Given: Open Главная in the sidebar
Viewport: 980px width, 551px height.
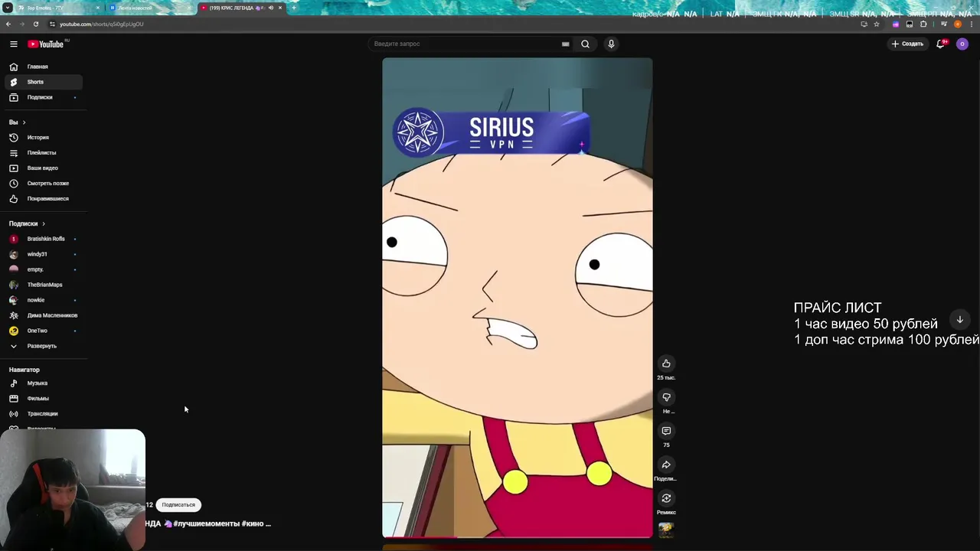Looking at the screenshot, I should pyautogui.click(x=43, y=67).
